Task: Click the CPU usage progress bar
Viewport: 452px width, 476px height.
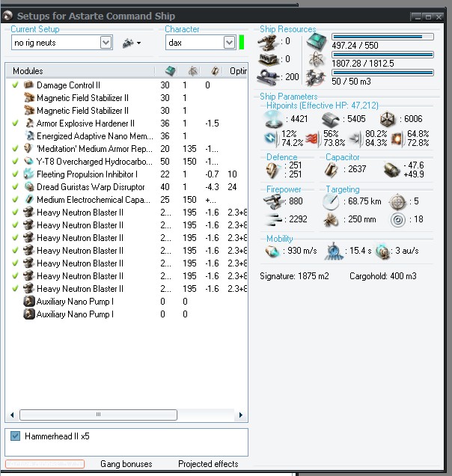Action: coord(382,37)
